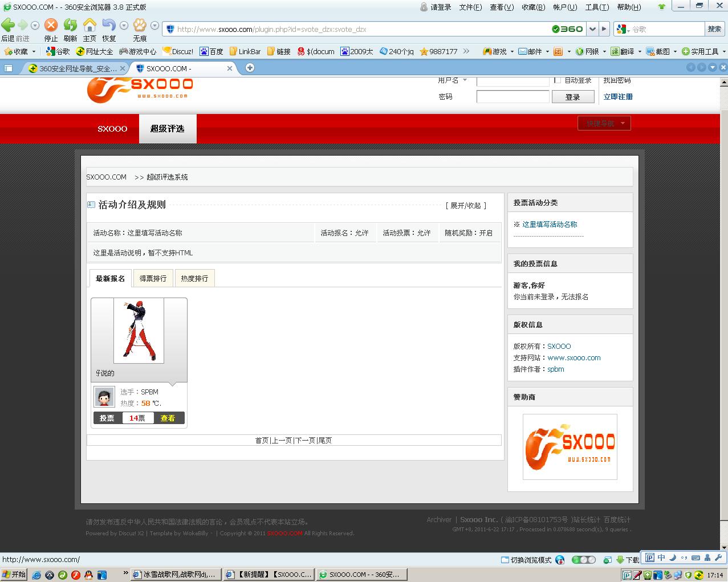The height and width of the screenshot is (582, 728).
Task: Expand the back/forward history dropdown arrow
Action: 35,25
